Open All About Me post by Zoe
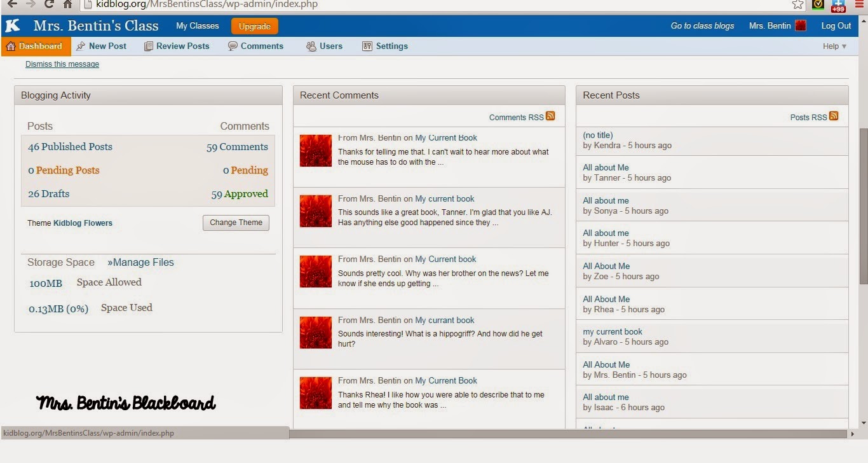This screenshot has width=868, height=463. tap(606, 266)
